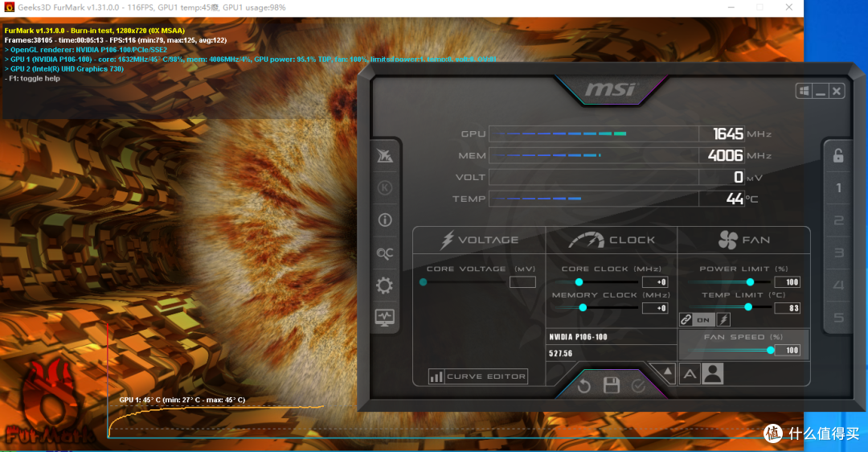Click the memory clock slider handle
This screenshot has height=452, width=868.
(x=583, y=307)
